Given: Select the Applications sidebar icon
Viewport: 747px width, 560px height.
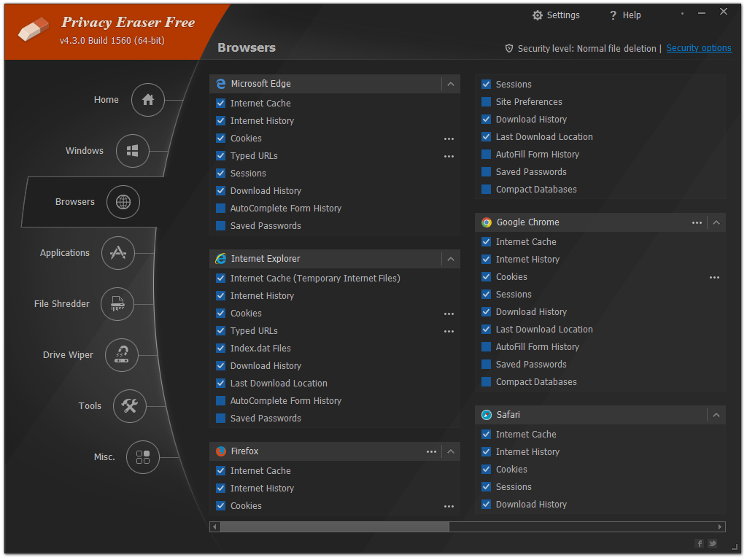Looking at the screenshot, I should click(118, 253).
